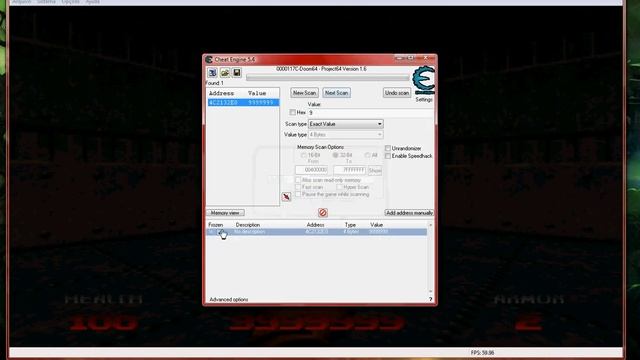640x360 pixels.
Task: Open Settings under the Cheat Engine logo
Action: tap(424, 99)
